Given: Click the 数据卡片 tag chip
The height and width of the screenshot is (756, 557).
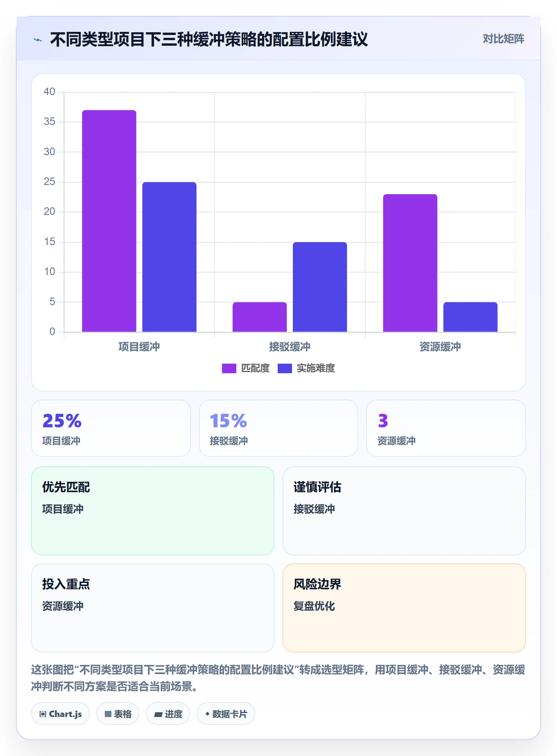Looking at the screenshot, I should [x=226, y=714].
